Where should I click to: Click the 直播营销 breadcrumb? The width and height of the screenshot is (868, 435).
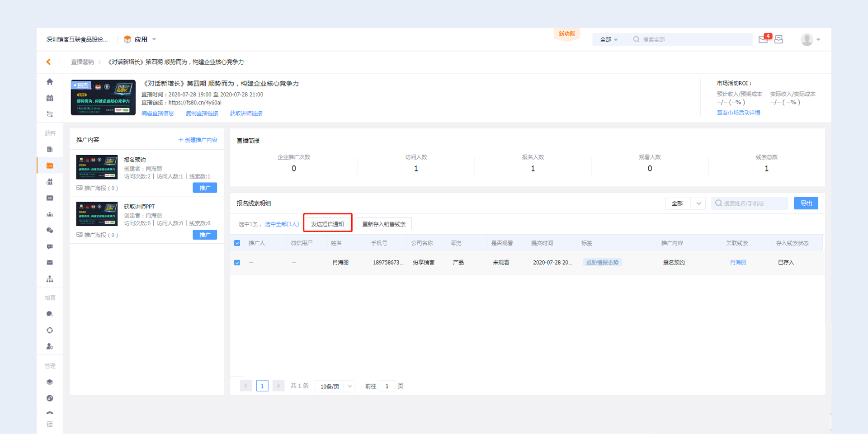coord(82,62)
